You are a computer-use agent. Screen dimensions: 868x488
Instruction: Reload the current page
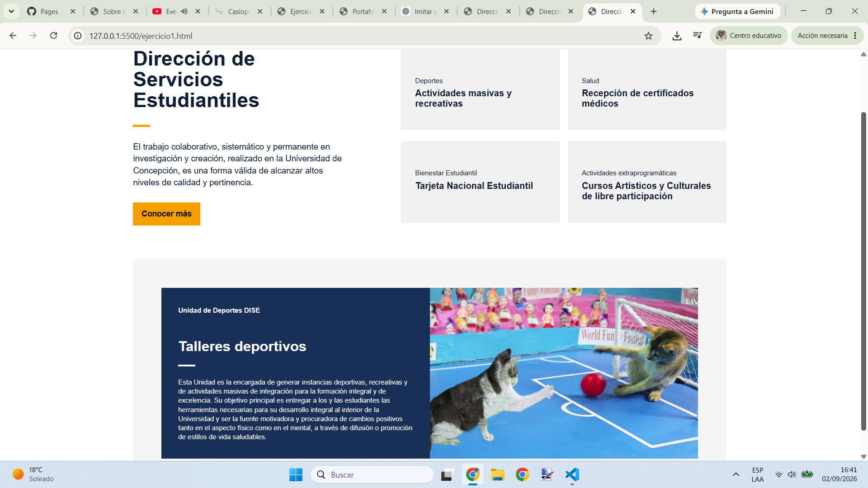pyautogui.click(x=53, y=36)
